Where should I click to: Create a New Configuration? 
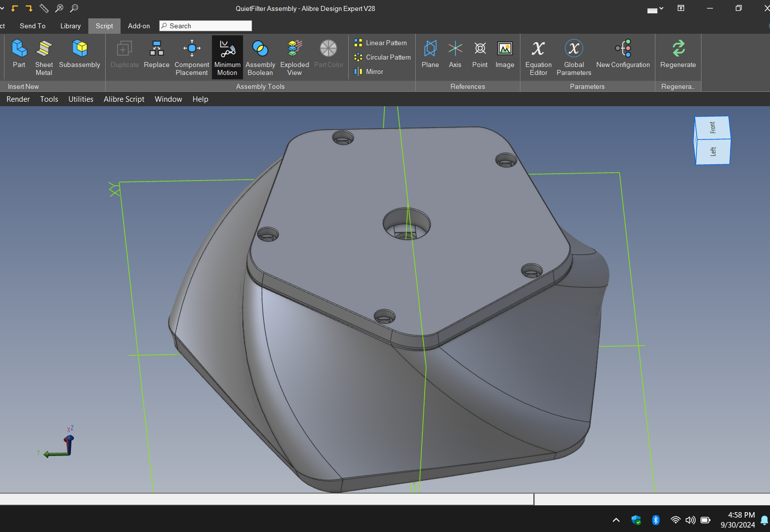coord(623,54)
